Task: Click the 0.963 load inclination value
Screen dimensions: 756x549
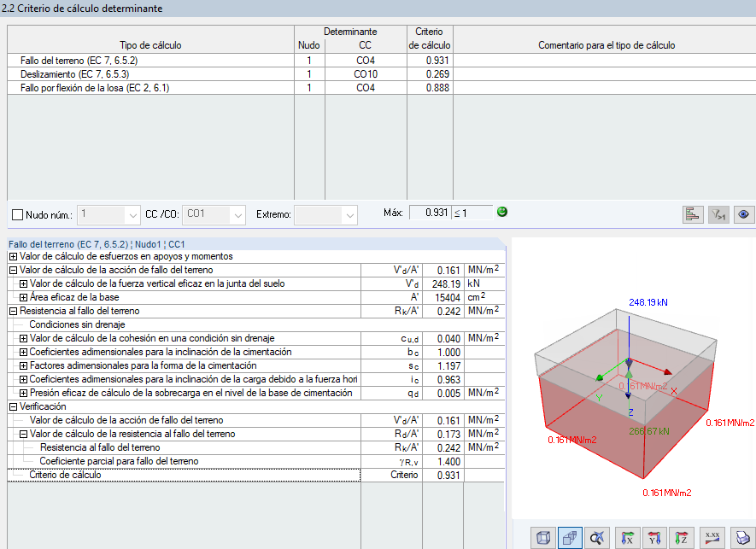Action: tap(443, 379)
